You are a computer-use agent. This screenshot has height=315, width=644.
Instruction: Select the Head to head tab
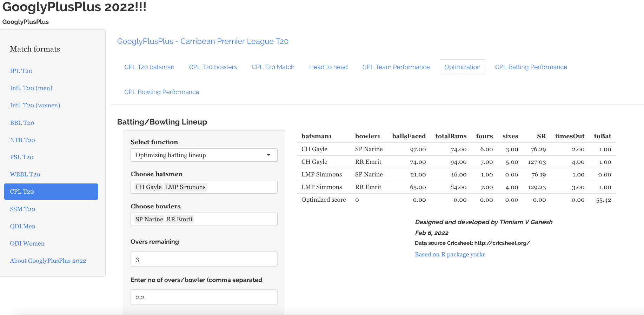[328, 67]
